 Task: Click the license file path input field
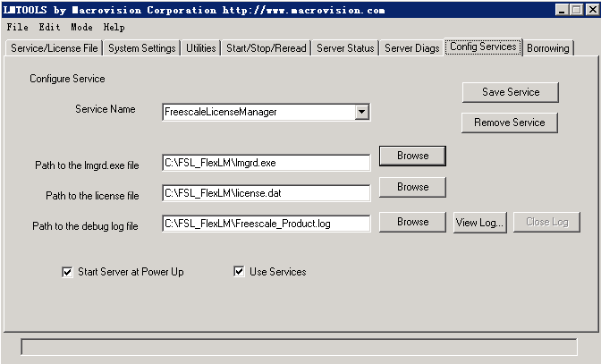266,193
